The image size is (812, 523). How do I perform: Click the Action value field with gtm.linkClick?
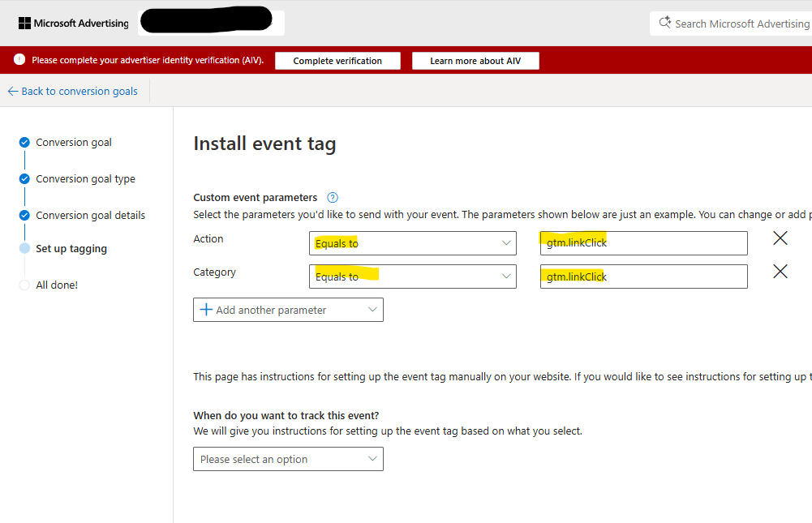pyautogui.click(x=644, y=243)
